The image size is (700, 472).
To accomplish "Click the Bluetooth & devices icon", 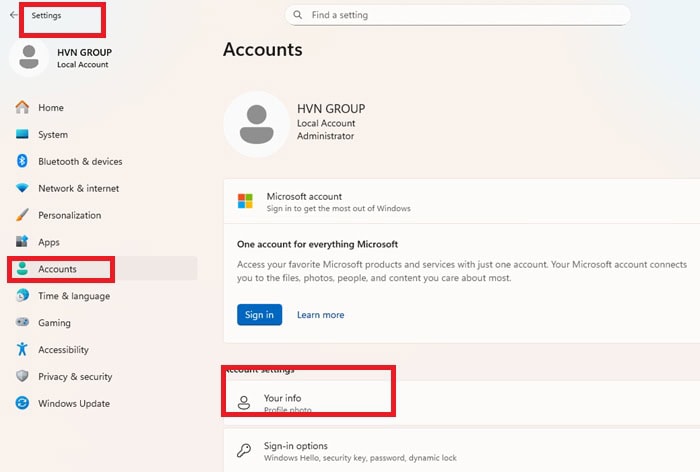I will [x=22, y=162].
